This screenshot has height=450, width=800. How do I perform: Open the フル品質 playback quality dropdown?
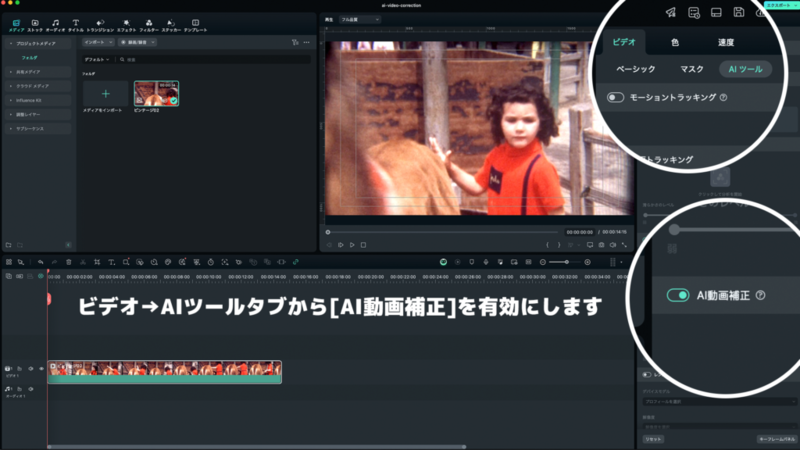(360, 19)
